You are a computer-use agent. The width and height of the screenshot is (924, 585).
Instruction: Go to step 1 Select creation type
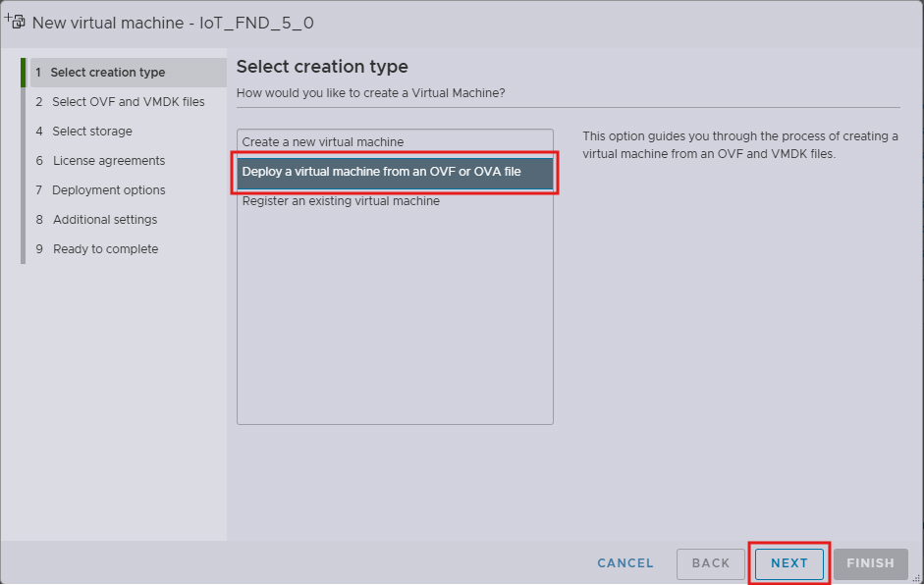pos(128,73)
